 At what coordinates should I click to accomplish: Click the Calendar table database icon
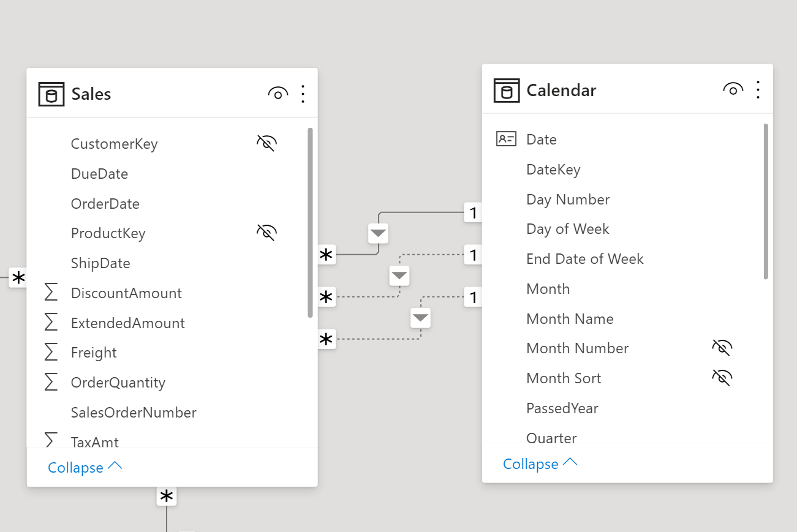point(506,91)
